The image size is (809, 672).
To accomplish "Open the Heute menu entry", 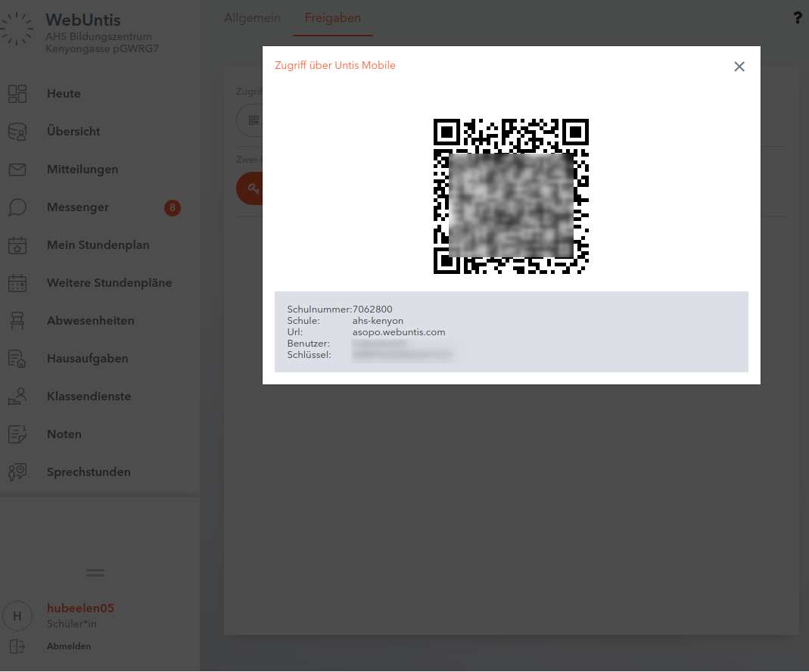I will [64, 94].
